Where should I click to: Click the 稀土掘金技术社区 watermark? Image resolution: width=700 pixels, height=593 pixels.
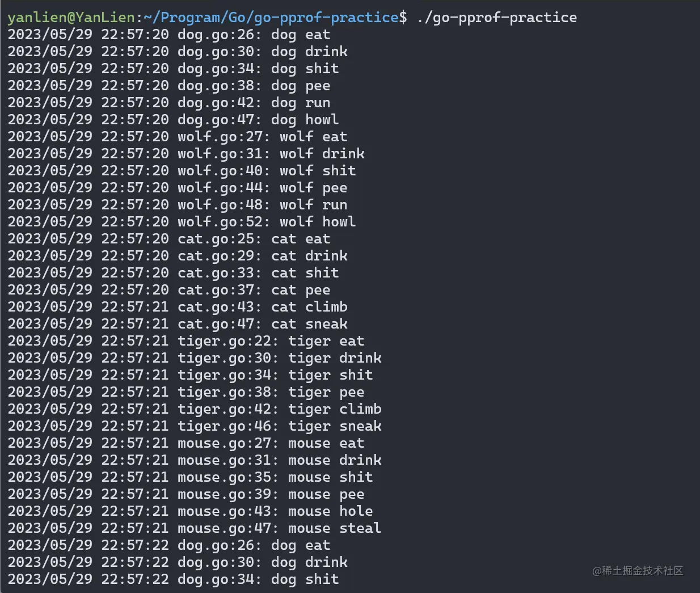tap(638, 571)
